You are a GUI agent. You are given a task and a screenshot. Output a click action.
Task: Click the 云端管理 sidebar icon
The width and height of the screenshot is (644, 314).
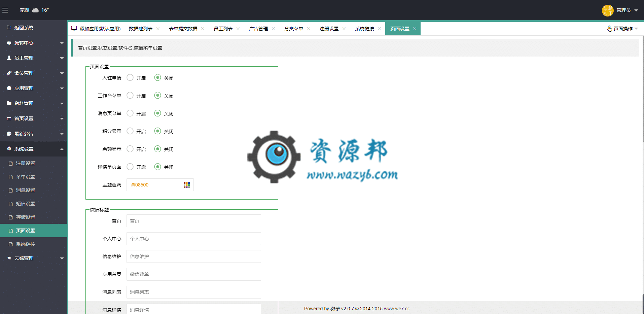coord(9,258)
